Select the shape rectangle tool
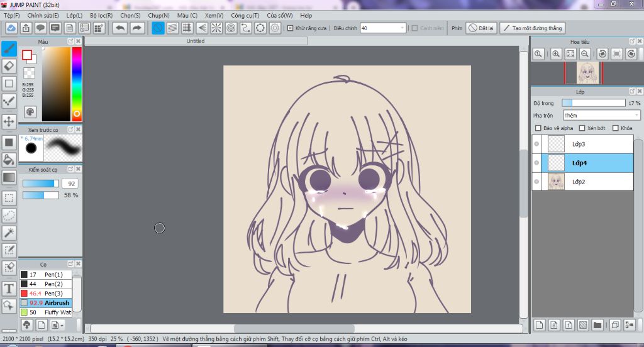This screenshot has width=644, height=347. click(9, 84)
